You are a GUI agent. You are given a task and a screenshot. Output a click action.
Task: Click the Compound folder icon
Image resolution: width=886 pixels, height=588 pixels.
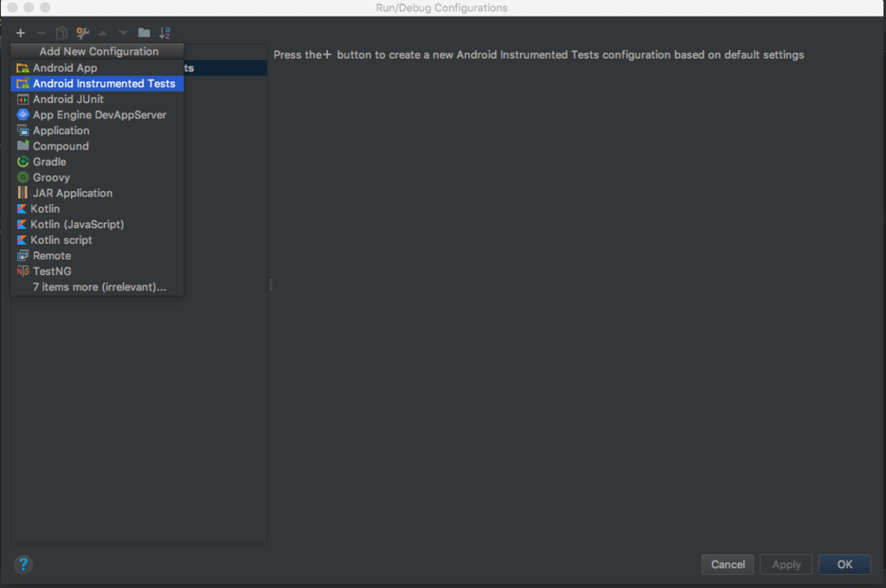22,146
